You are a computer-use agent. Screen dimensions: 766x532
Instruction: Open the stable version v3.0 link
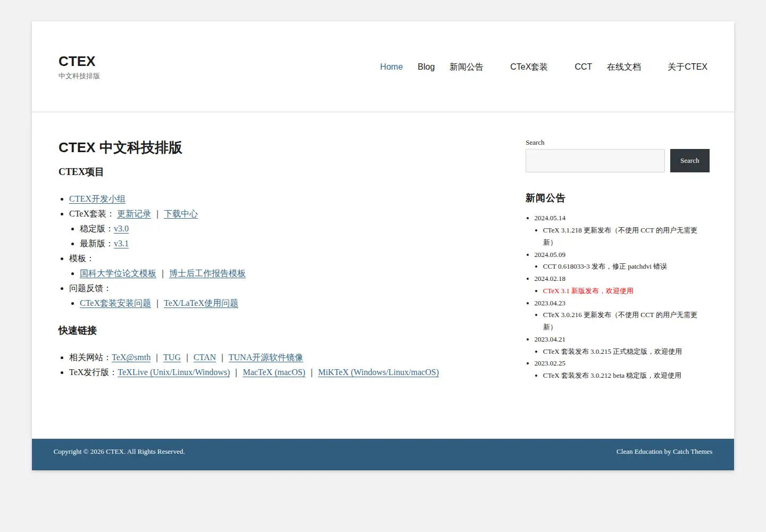tap(121, 229)
